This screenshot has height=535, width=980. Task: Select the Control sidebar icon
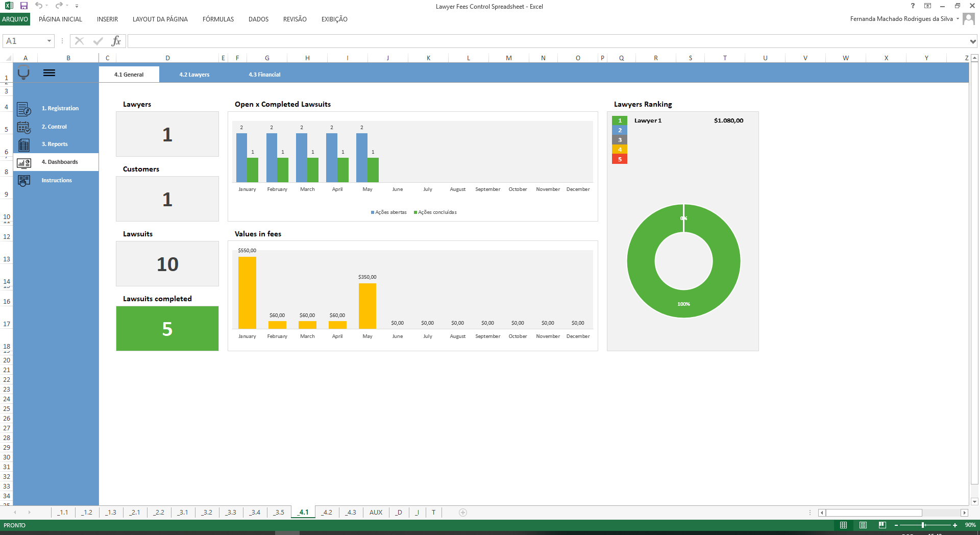click(x=23, y=127)
